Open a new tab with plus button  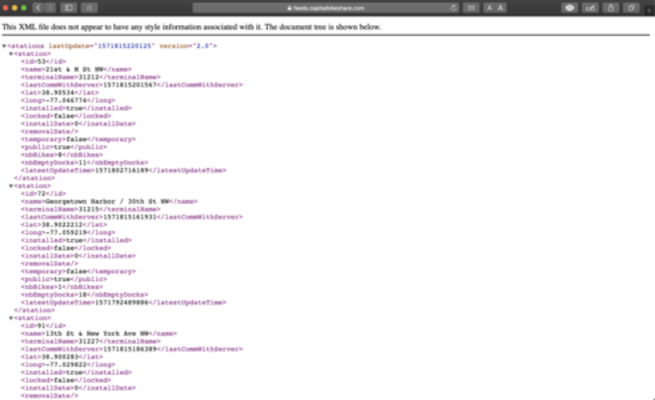click(646, 7)
